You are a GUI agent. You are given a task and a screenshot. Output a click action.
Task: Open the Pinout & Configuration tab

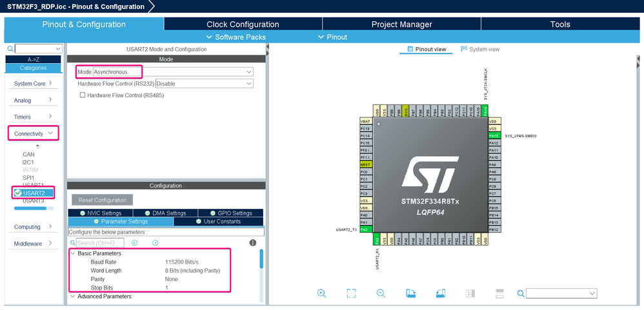(84, 24)
